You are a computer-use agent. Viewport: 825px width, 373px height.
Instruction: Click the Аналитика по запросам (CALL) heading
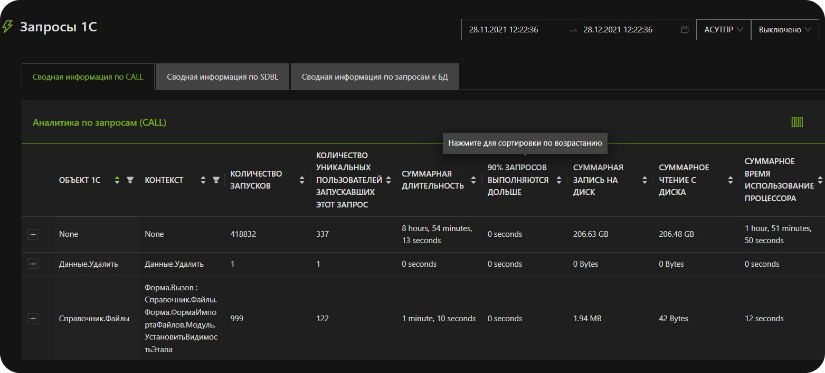(x=99, y=123)
